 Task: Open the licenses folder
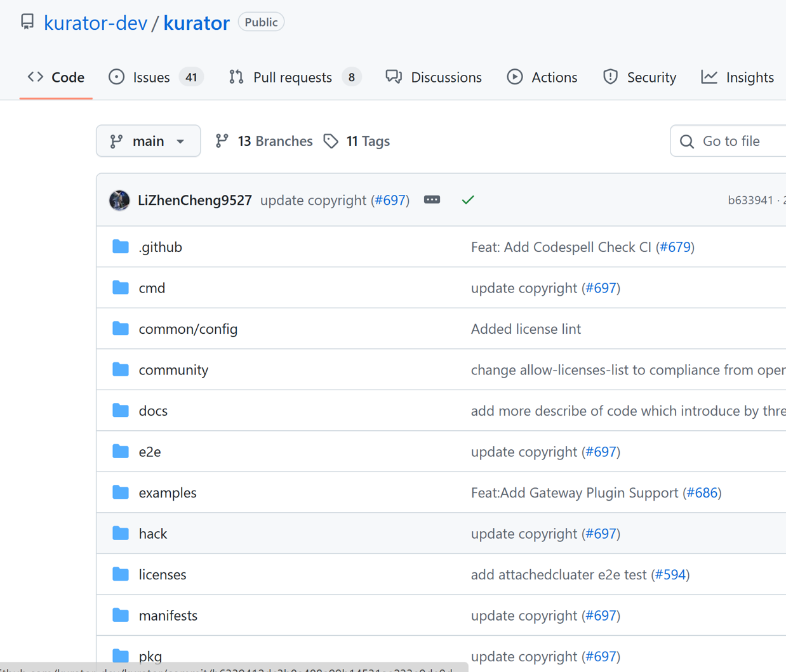(x=163, y=574)
